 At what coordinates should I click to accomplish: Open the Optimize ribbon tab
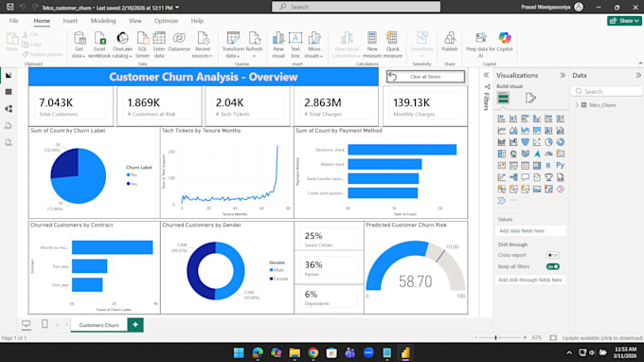166,21
